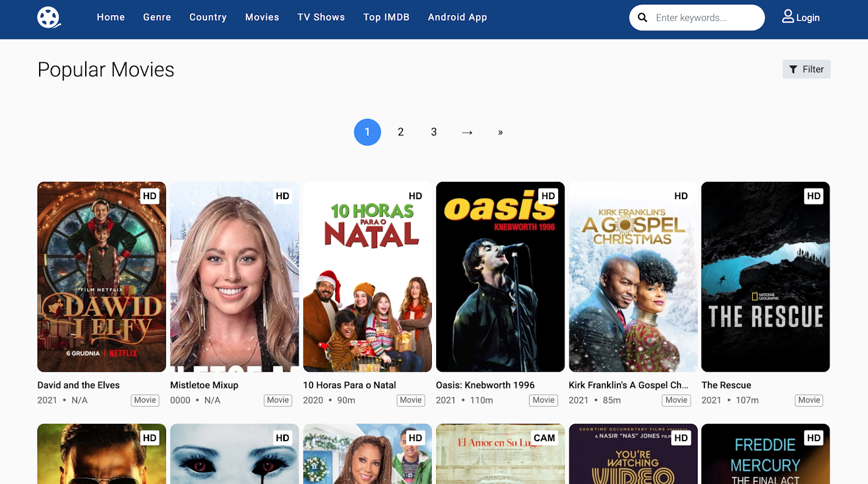
Task: Click the search magnifier icon
Action: click(642, 17)
